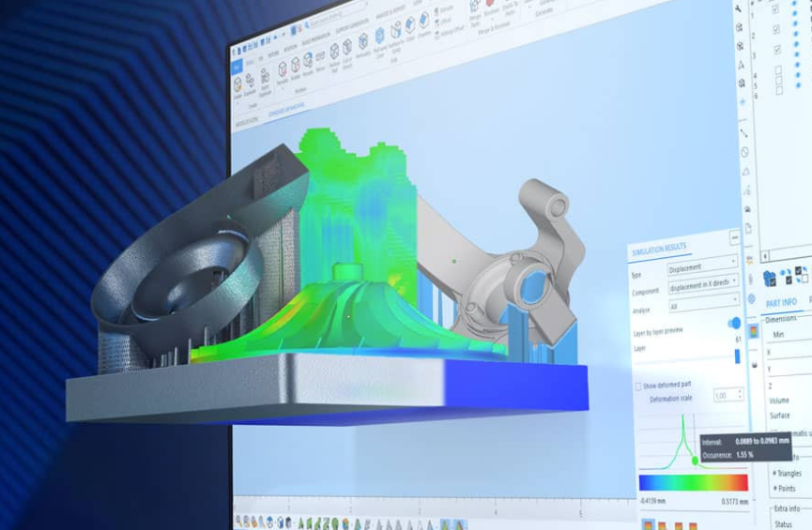
Task: Enable the Show deformed part checkbox
Action: click(639, 386)
